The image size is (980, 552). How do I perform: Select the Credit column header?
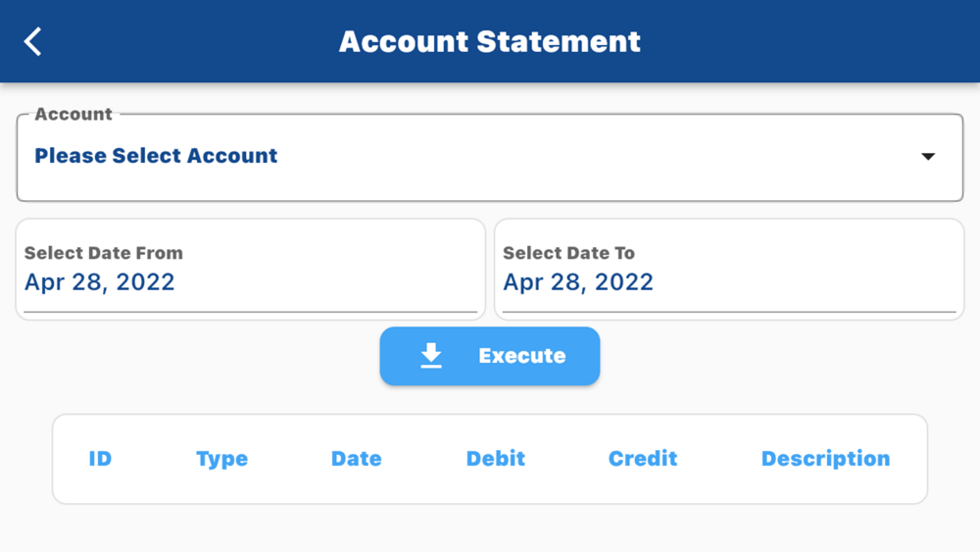click(643, 458)
